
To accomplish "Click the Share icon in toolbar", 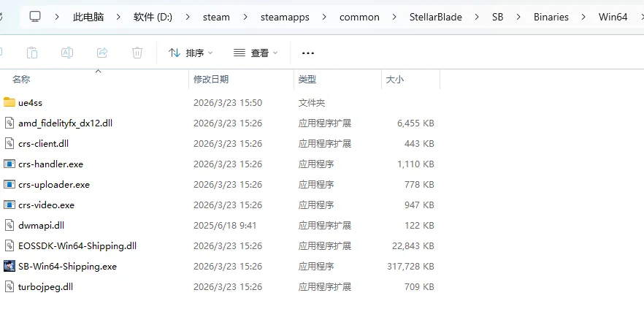I will click(102, 53).
